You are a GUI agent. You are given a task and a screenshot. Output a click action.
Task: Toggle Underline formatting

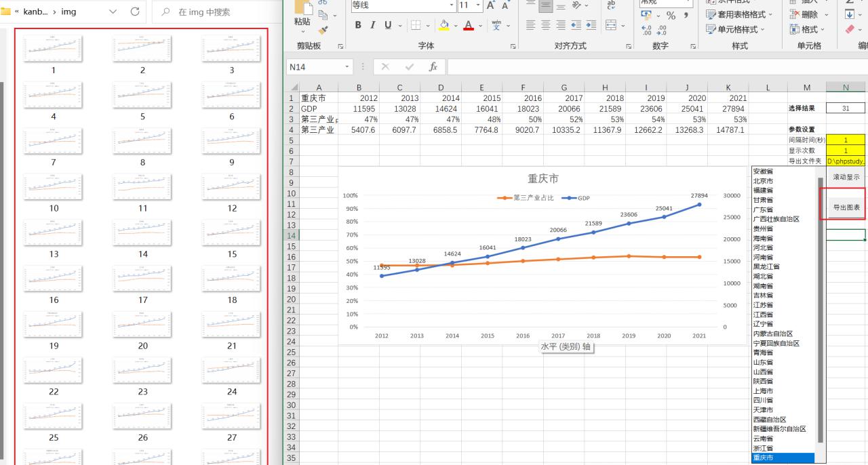(388, 25)
